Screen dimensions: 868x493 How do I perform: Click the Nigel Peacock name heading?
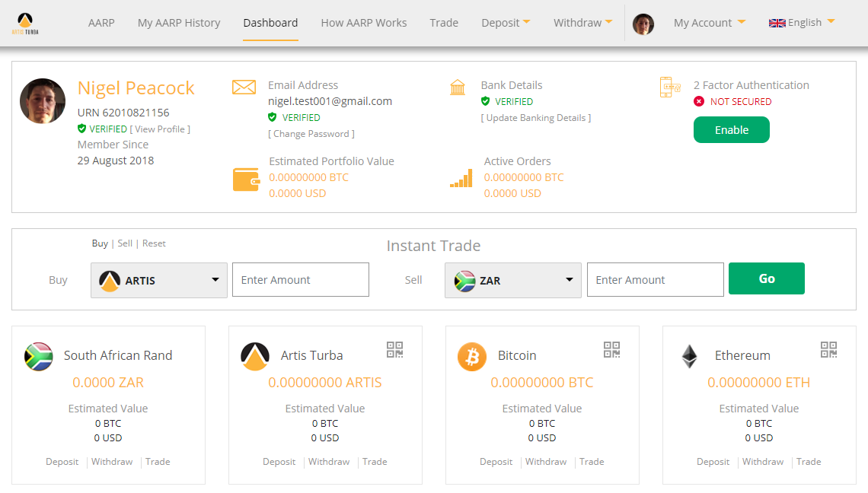[x=136, y=88]
